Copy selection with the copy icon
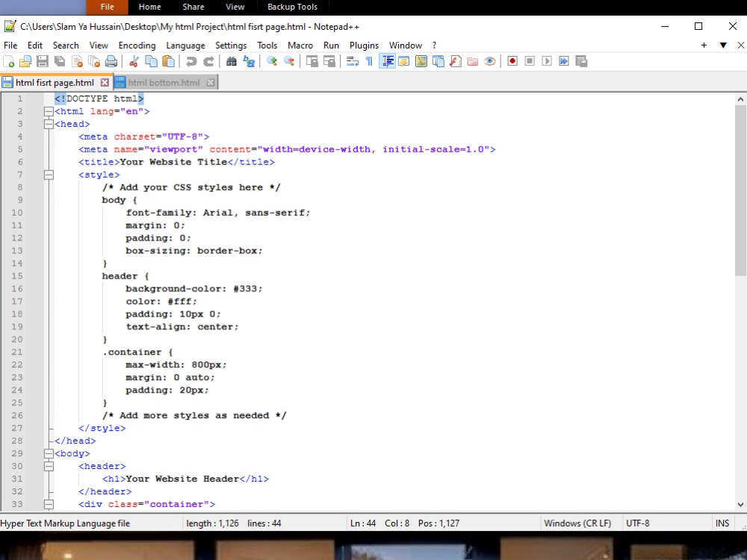747x560 pixels. [x=151, y=61]
